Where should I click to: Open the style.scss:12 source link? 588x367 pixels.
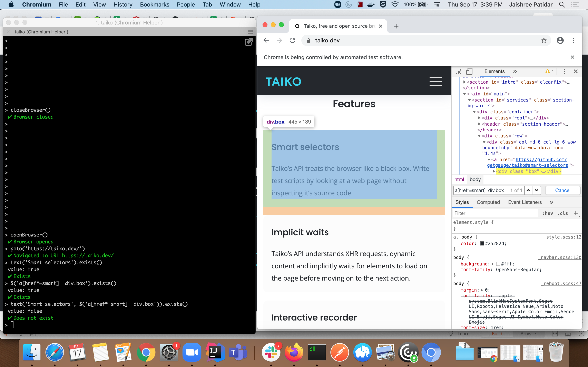[x=563, y=237]
